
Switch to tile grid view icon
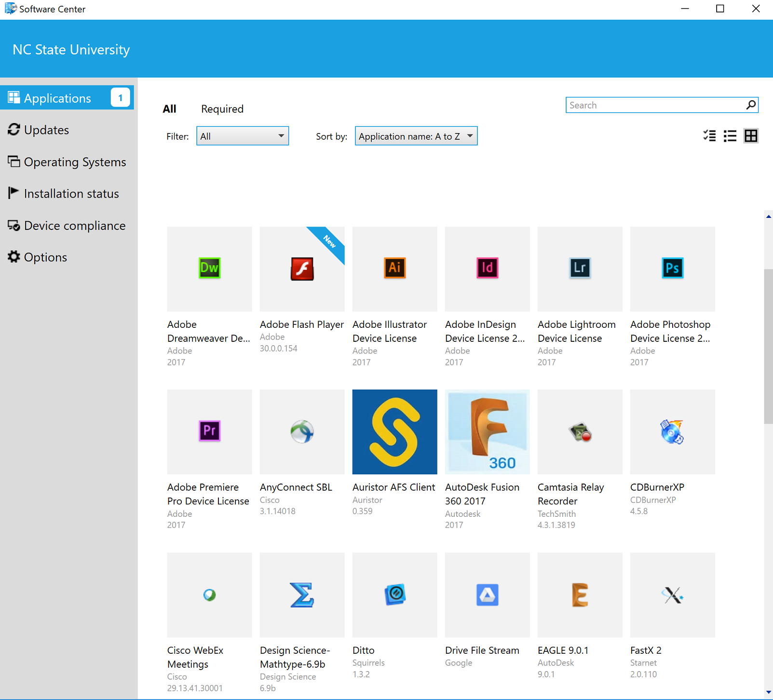coord(751,136)
